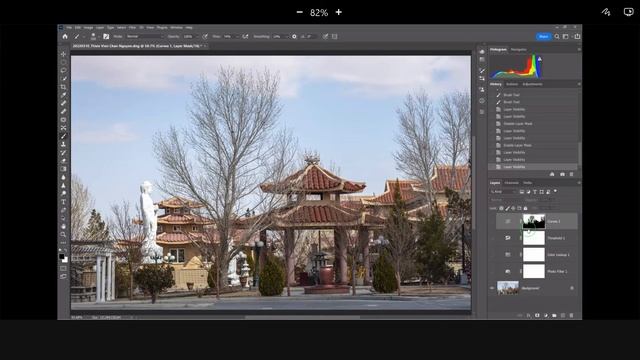Click the draw markup icon top right

tap(606, 12)
